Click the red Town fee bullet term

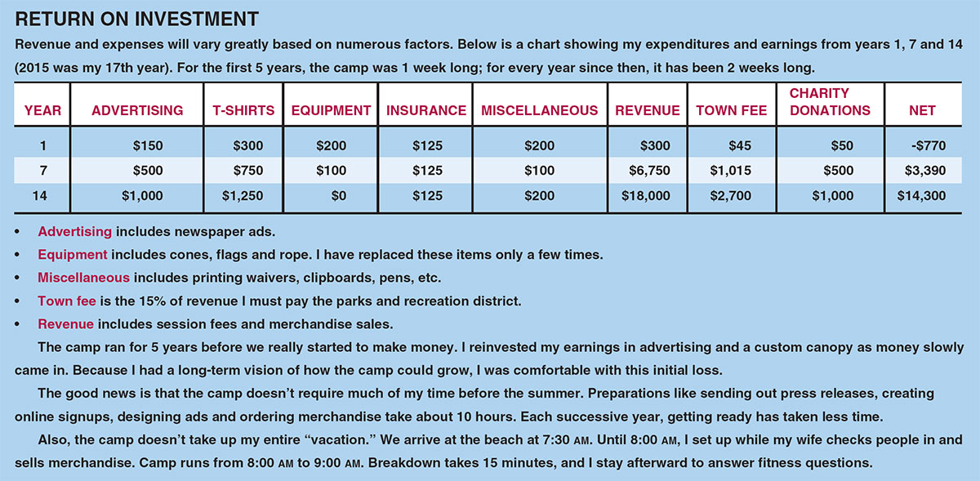pyautogui.click(x=67, y=301)
